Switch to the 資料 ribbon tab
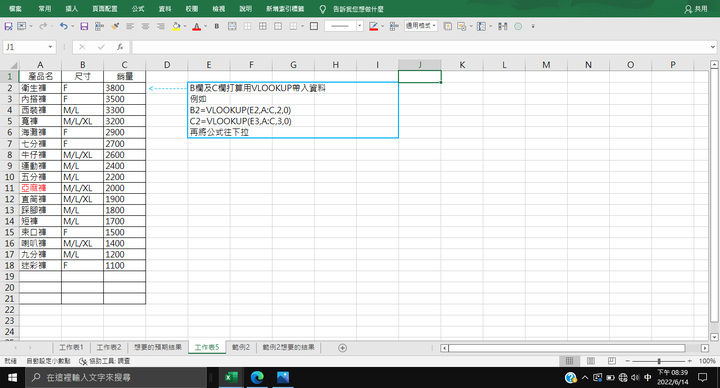Viewport: 720px width, 388px height. tap(165, 9)
